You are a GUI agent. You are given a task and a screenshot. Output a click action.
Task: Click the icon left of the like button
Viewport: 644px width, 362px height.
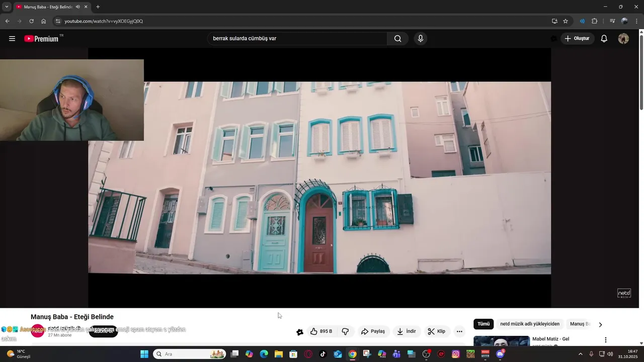pos(300,332)
